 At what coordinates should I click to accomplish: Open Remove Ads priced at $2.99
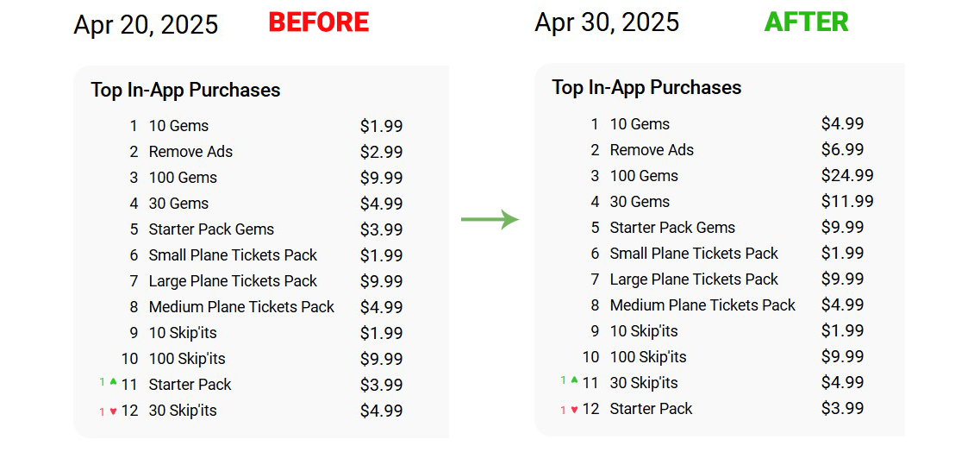tap(190, 152)
